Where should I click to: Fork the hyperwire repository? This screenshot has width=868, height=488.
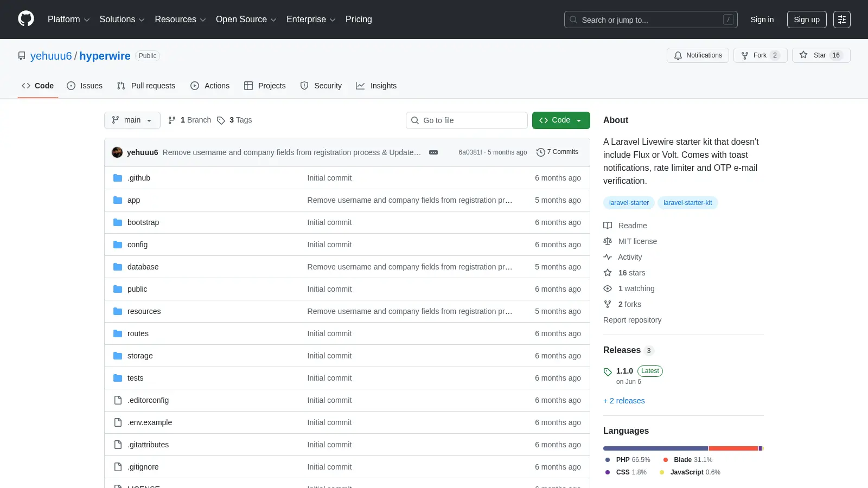tap(761, 55)
